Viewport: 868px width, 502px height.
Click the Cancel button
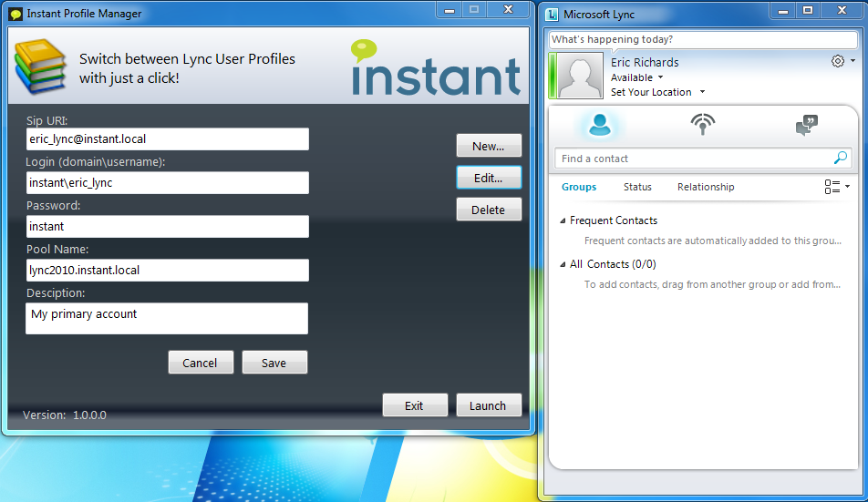(201, 362)
